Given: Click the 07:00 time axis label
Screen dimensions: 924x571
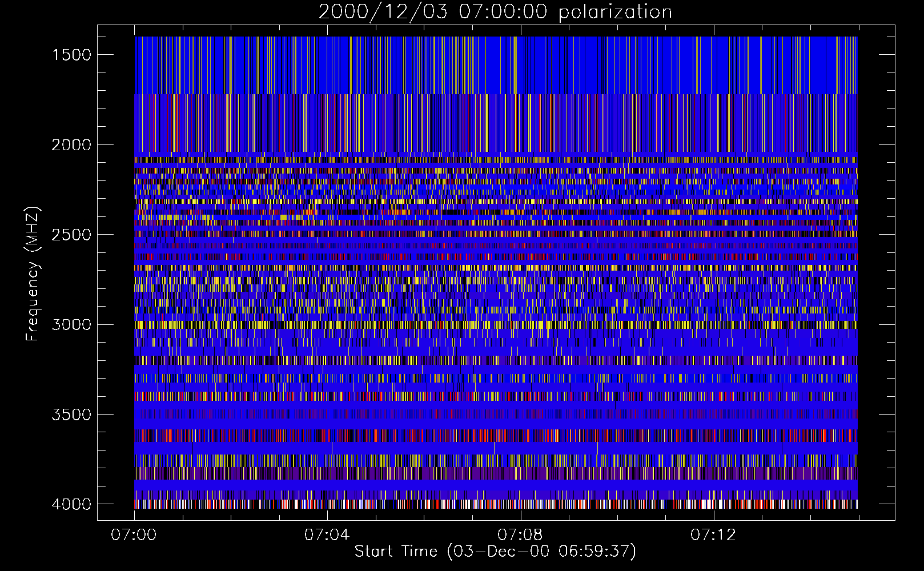Looking at the screenshot, I should click(134, 535).
